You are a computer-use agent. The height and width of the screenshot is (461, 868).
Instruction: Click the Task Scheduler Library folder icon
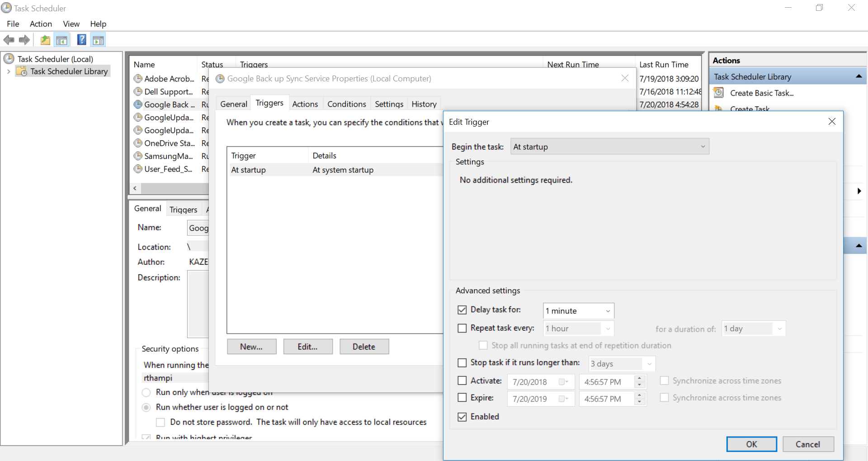pos(21,71)
